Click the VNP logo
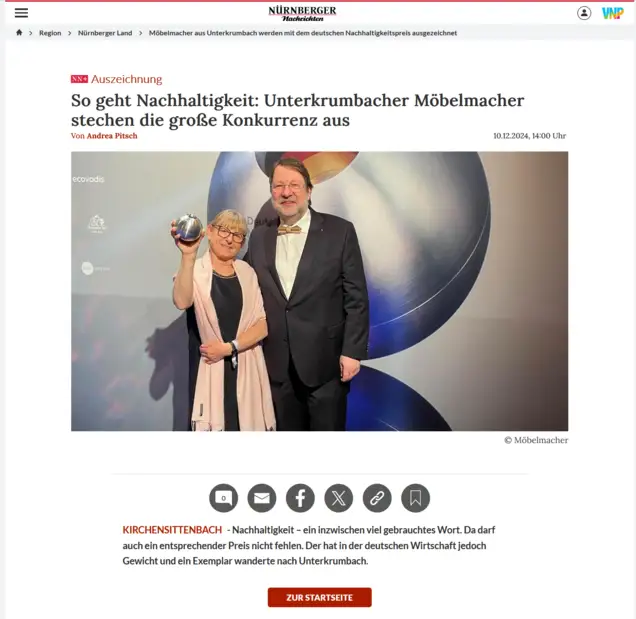 [x=612, y=13]
